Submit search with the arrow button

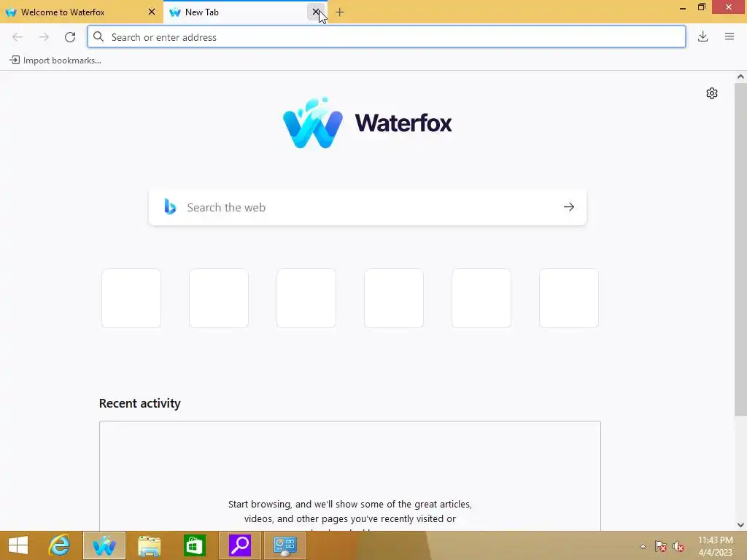[x=569, y=206]
